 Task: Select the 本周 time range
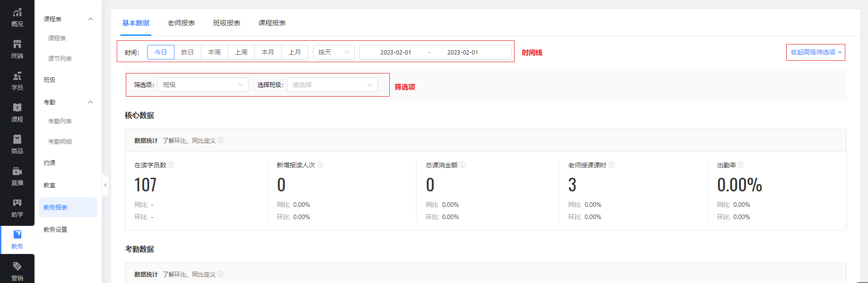[214, 52]
